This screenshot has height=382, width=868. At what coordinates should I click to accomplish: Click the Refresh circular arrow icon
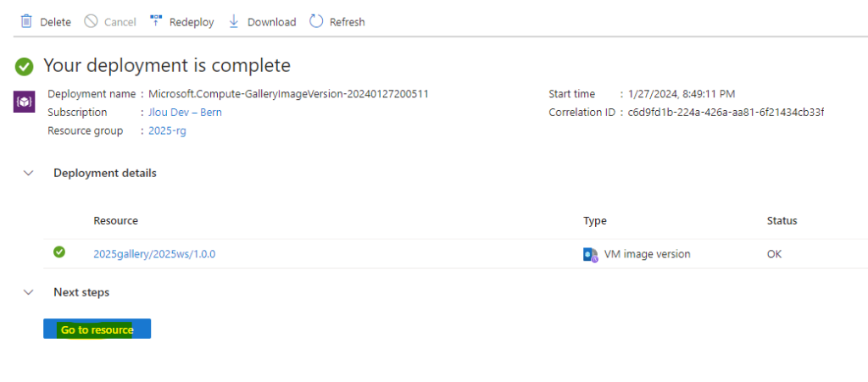[x=316, y=21]
